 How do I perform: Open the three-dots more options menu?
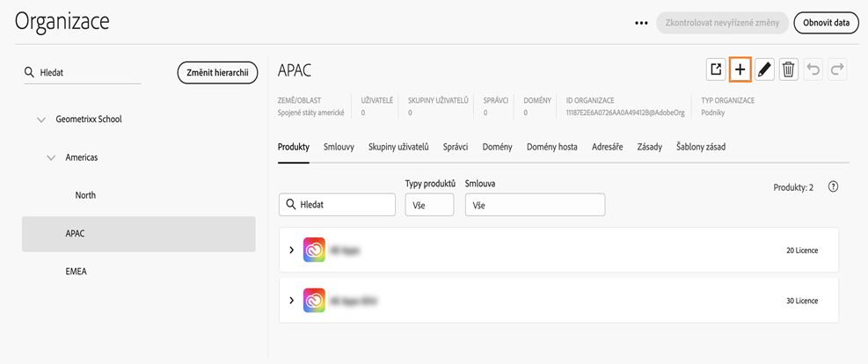pyautogui.click(x=641, y=23)
